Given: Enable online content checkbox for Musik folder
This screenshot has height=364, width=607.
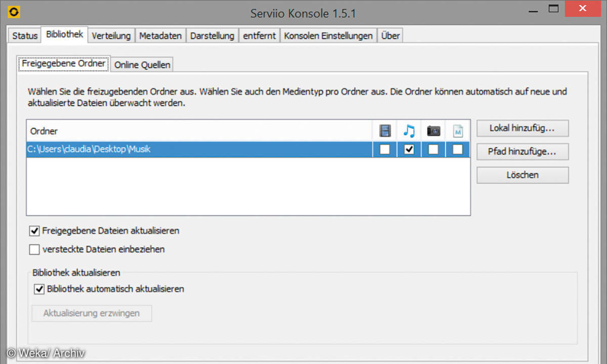Looking at the screenshot, I should [458, 150].
